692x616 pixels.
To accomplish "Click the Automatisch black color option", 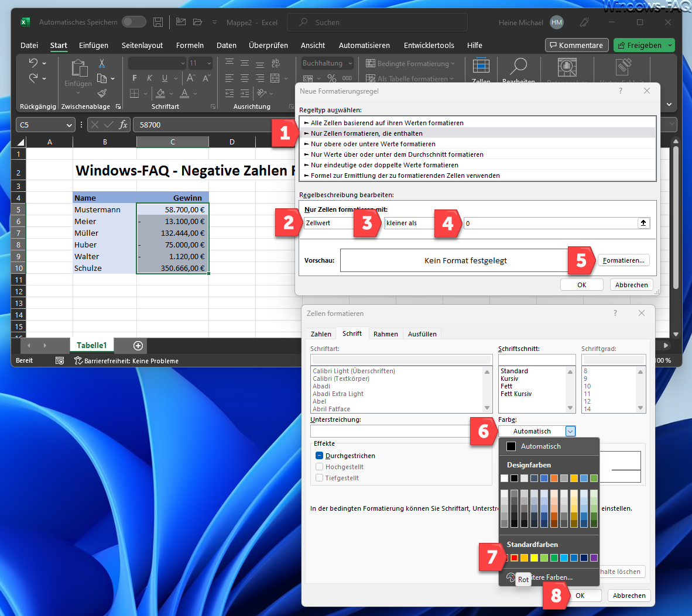I will 549,446.
